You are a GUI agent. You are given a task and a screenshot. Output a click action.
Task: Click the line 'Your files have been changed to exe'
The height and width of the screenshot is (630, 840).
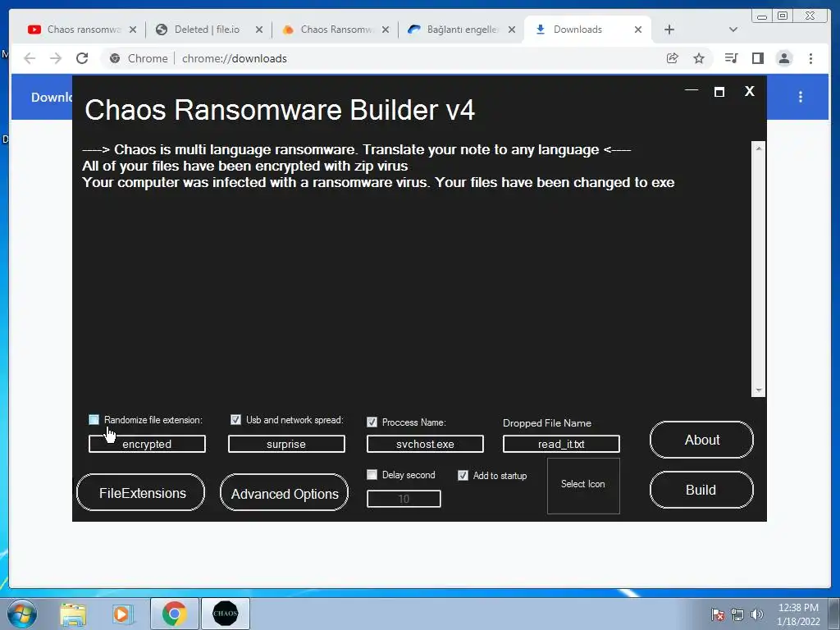click(x=555, y=183)
